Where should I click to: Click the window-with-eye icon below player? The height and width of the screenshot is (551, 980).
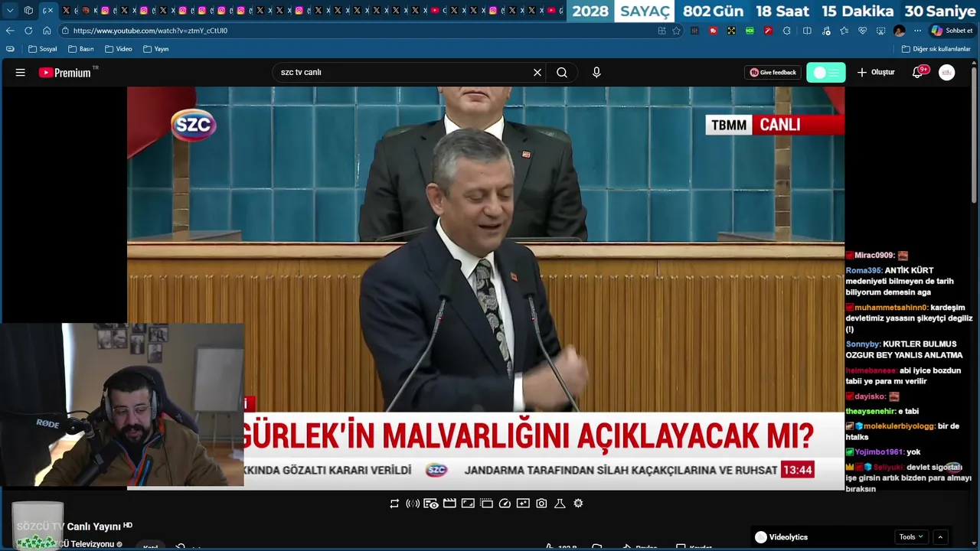pyautogui.click(x=431, y=504)
